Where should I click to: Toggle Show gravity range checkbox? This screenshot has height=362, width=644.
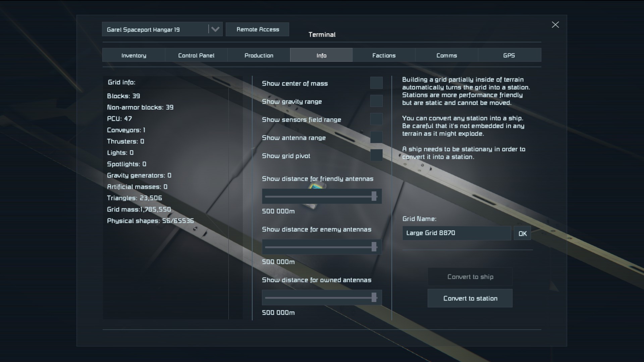(376, 101)
